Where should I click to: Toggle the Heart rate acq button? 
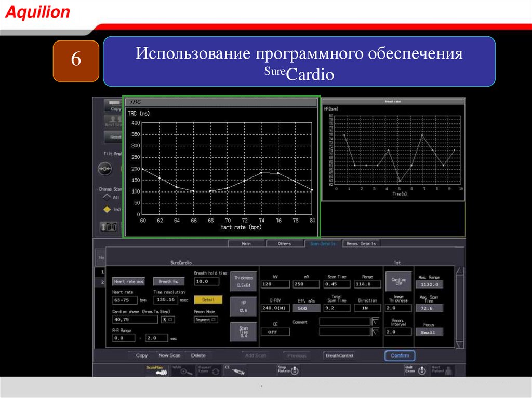coord(129,281)
